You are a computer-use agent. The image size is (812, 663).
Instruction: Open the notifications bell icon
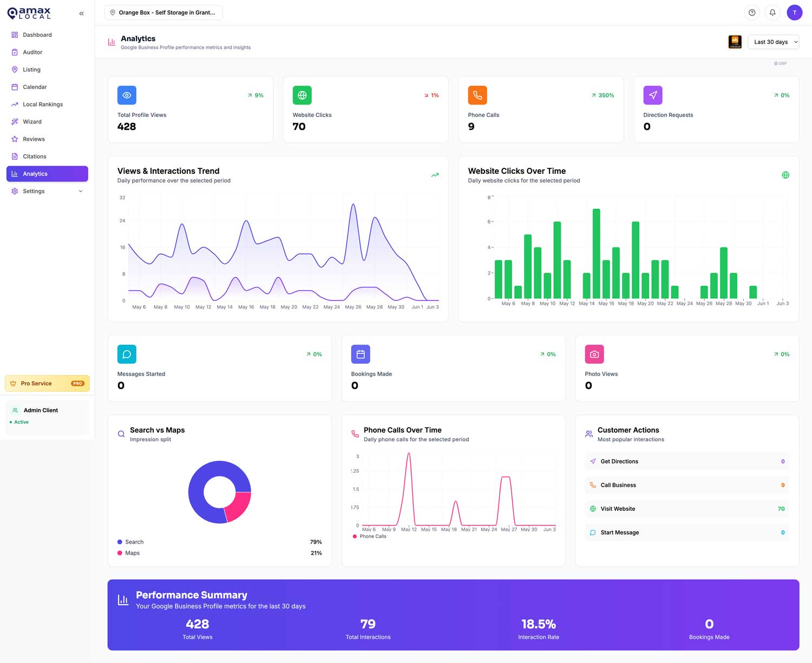point(772,12)
